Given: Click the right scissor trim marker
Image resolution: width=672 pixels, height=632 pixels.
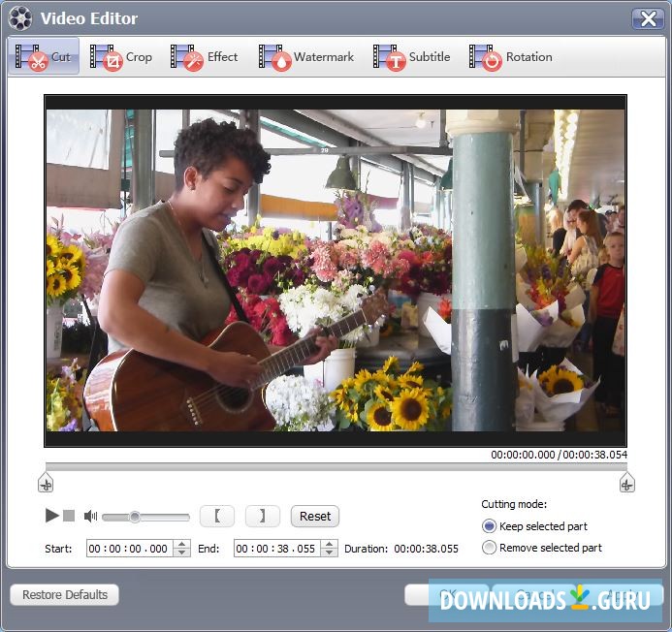Looking at the screenshot, I should [627, 483].
